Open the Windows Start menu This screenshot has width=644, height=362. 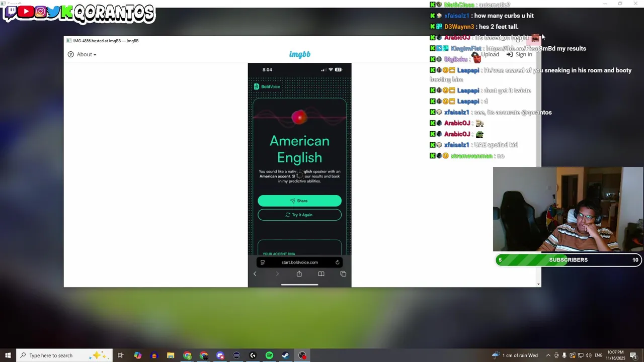8,355
